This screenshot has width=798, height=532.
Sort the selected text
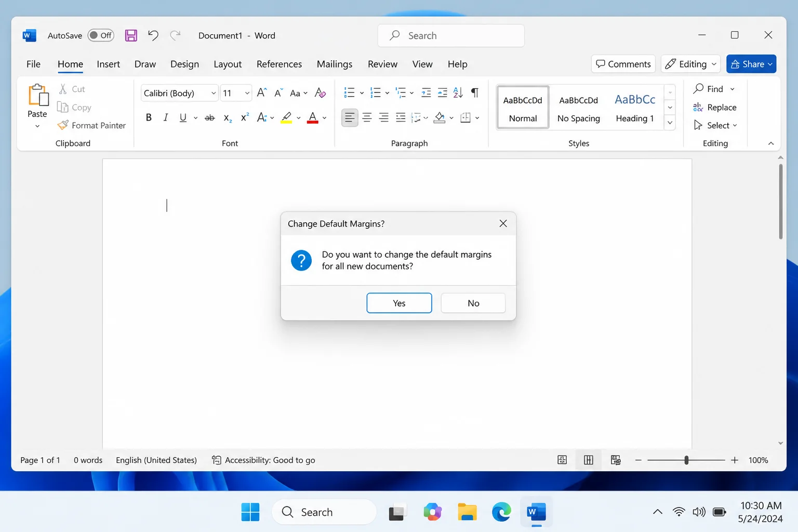(x=458, y=92)
